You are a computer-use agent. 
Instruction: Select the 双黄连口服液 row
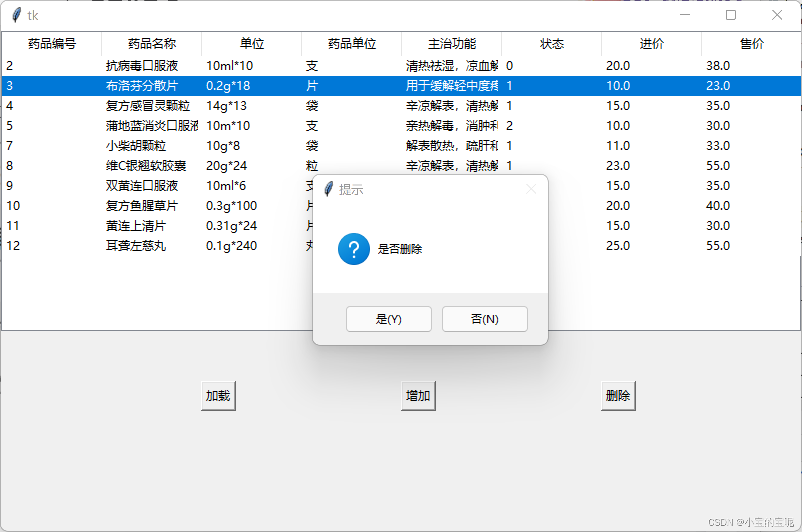tap(157, 185)
